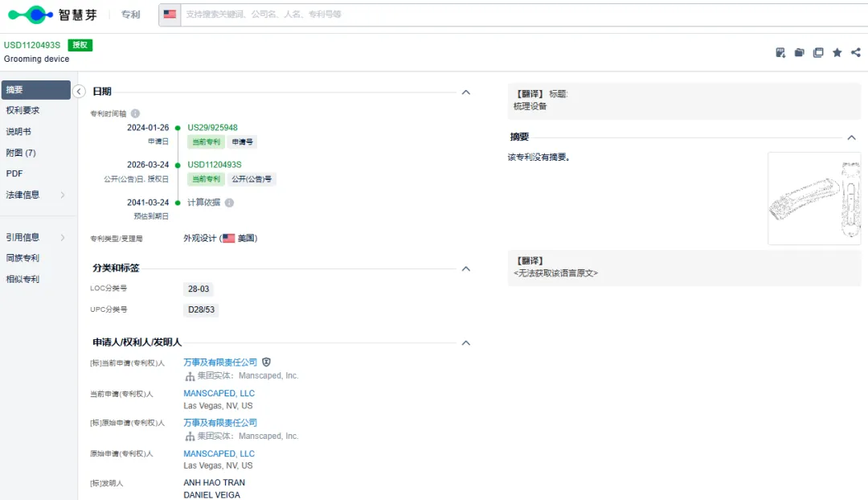Collapse the 摘要 panel on the right
868x500 pixels.
pyautogui.click(x=851, y=138)
